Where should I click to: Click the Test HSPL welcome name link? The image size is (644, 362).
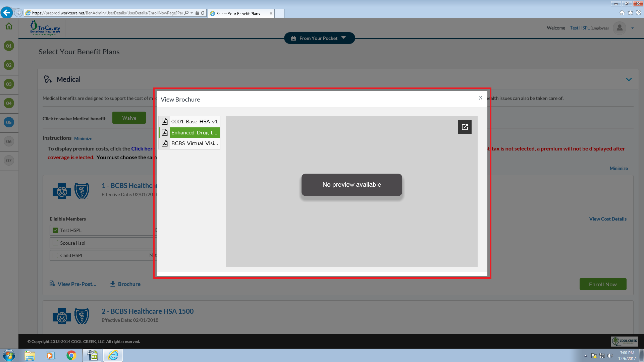pos(580,28)
